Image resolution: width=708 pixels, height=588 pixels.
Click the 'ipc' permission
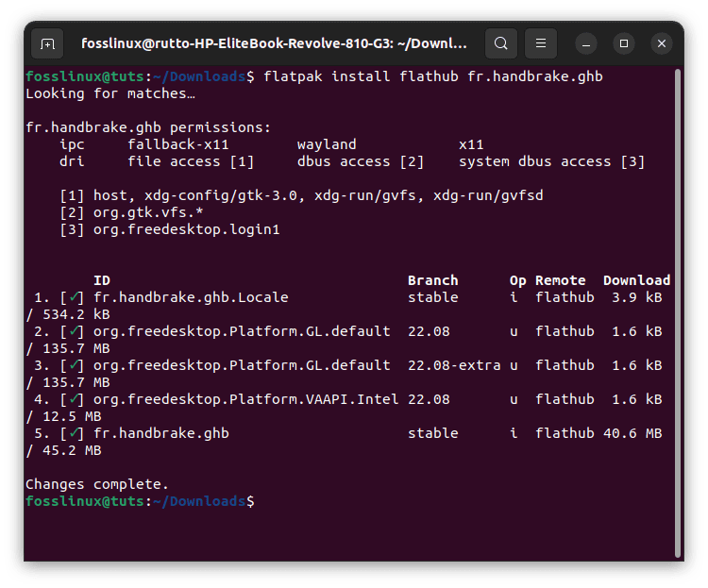[72, 145]
